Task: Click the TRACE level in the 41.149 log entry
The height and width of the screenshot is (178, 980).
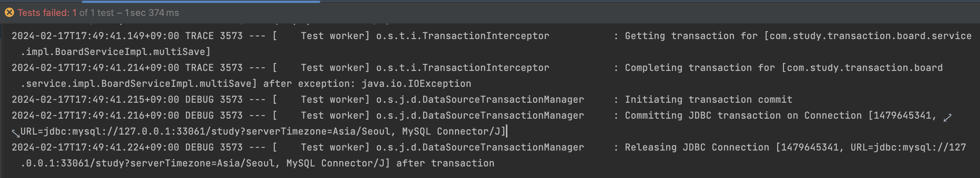Action: click(199, 36)
